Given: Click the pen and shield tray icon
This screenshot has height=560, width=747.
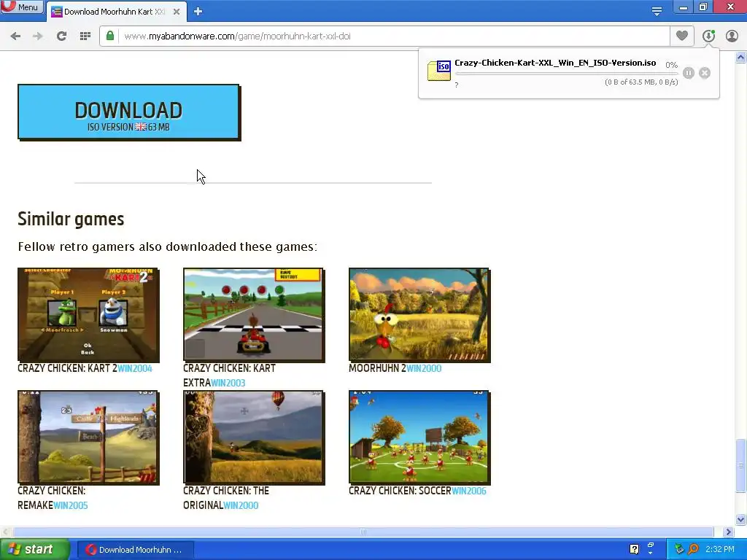Looking at the screenshot, I should (679, 549).
